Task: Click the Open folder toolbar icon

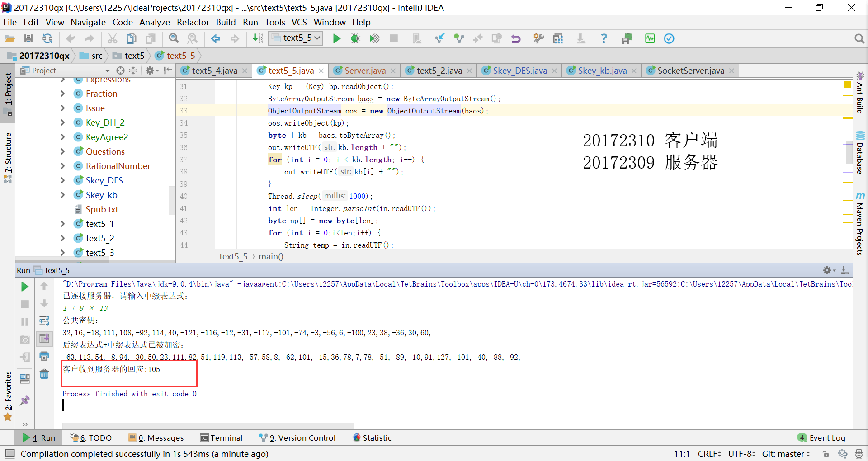Action: [x=9, y=39]
